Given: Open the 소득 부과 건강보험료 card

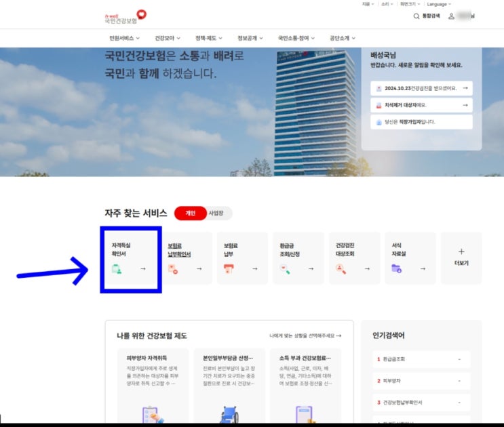Looking at the screenshot, I should pyautogui.click(x=305, y=386).
